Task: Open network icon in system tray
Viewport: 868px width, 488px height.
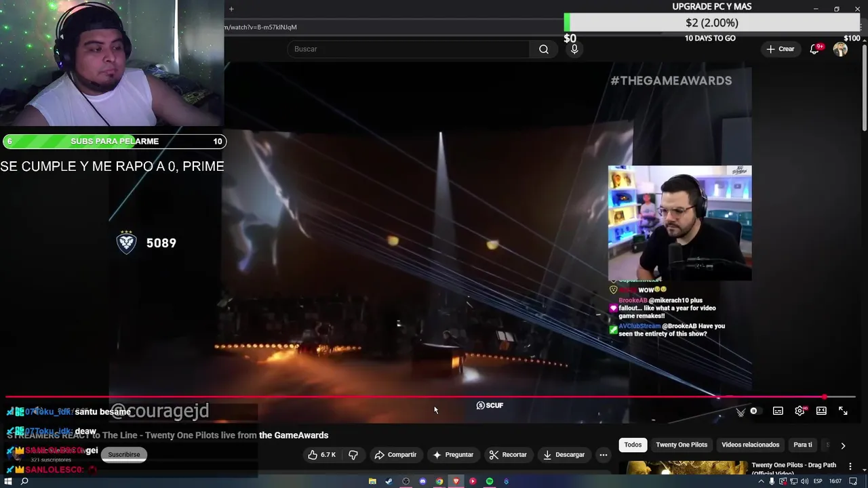Action: click(x=795, y=481)
